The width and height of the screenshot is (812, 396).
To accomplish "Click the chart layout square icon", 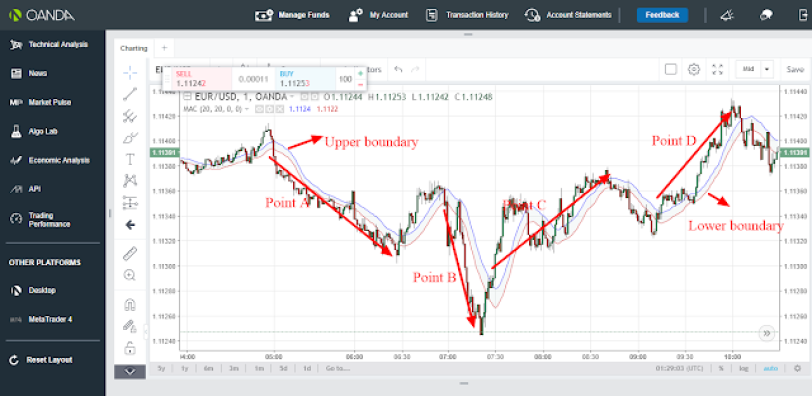I will click(x=671, y=69).
